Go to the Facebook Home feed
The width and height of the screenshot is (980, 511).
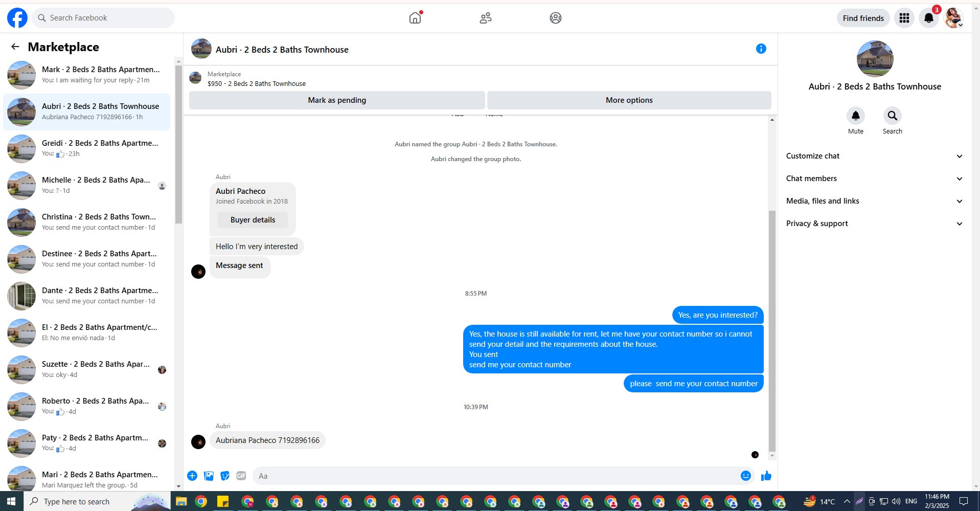415,18
